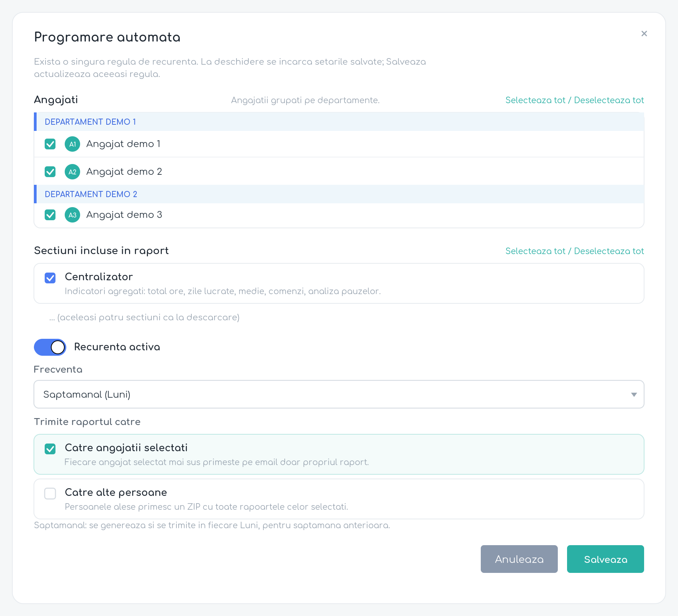678x616 pixels.
Task: Uncheck Catre angajatii selectati checkbox
Action: coord(50,449)
